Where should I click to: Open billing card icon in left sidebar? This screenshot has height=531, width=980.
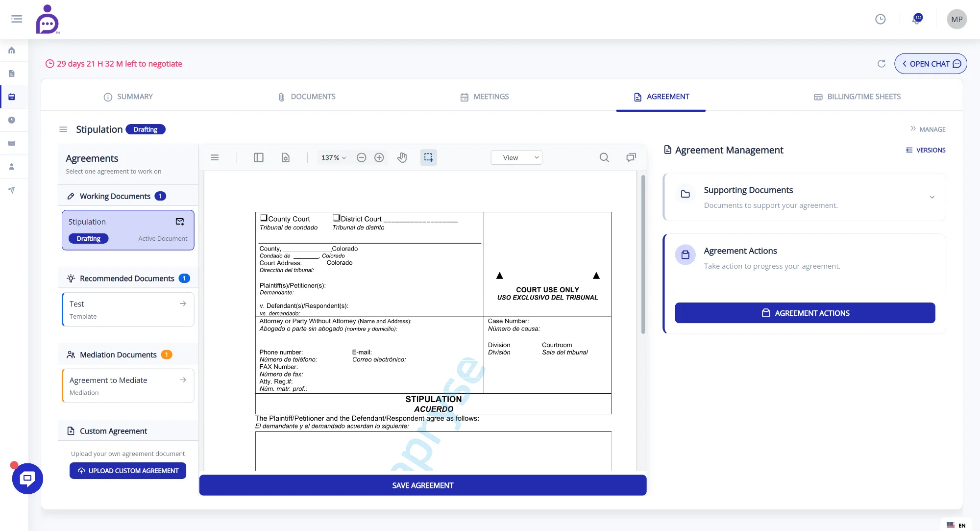[x=11, y=143]
